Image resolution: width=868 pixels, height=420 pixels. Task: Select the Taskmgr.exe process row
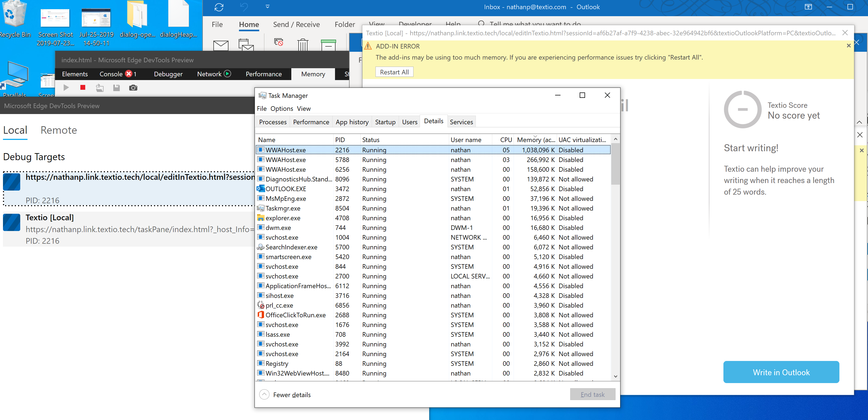(433, 208)
